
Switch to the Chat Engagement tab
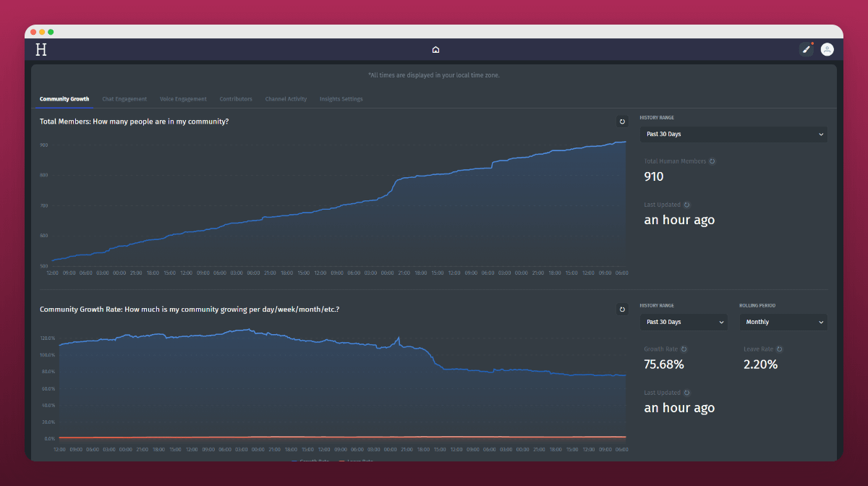124,99
